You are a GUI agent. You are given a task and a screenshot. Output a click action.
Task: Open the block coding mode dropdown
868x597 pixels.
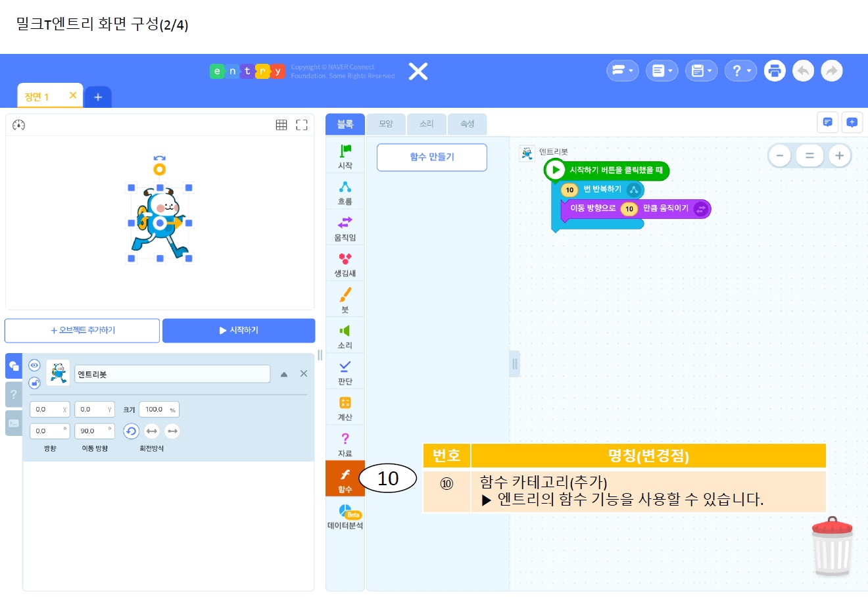622,70
